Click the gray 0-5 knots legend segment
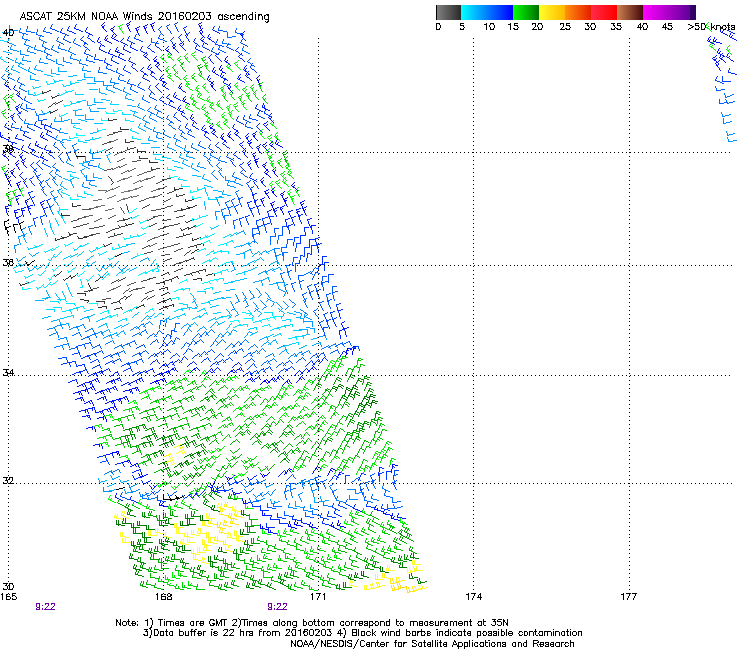Image resolution: width=740 pixels, height=650 pixels. pos(448,12)
